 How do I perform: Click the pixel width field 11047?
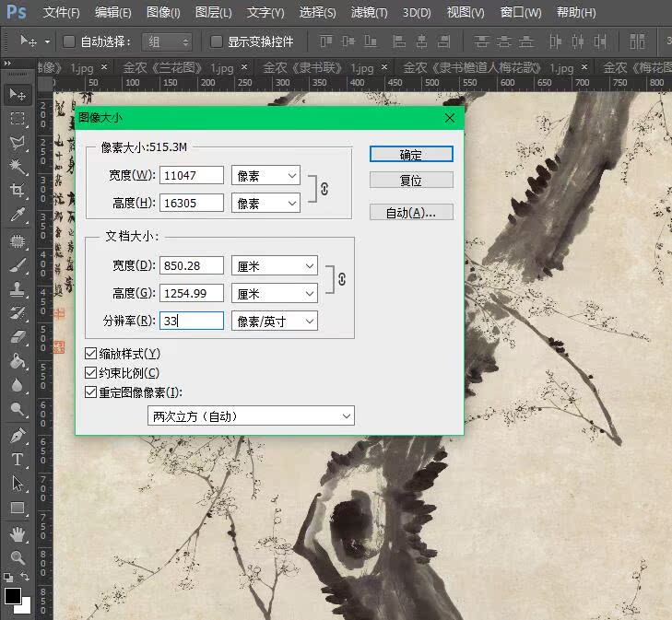coord(192,176)
